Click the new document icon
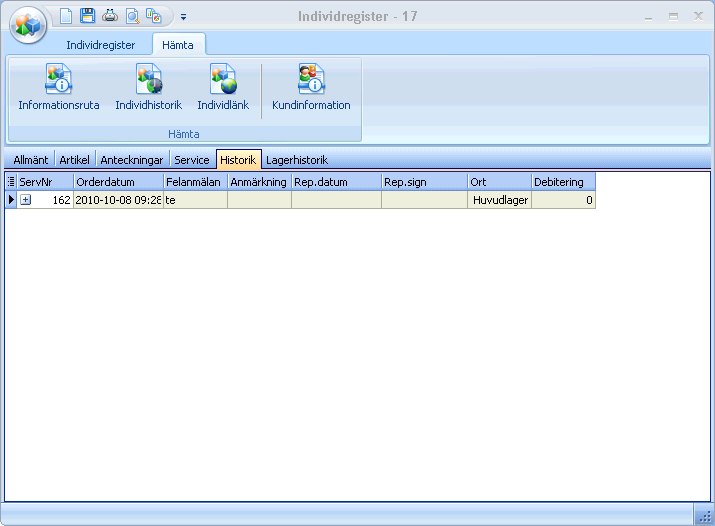715x526 pixels. (x=66, y=16)
